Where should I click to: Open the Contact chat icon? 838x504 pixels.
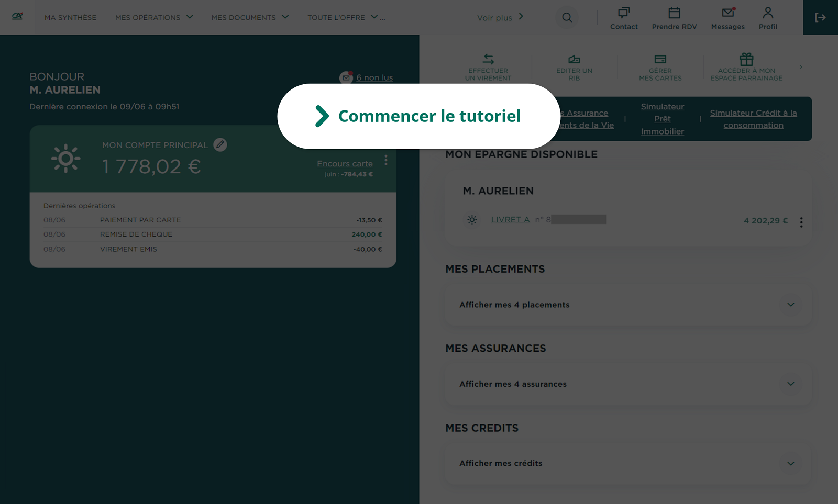(623, 18)
